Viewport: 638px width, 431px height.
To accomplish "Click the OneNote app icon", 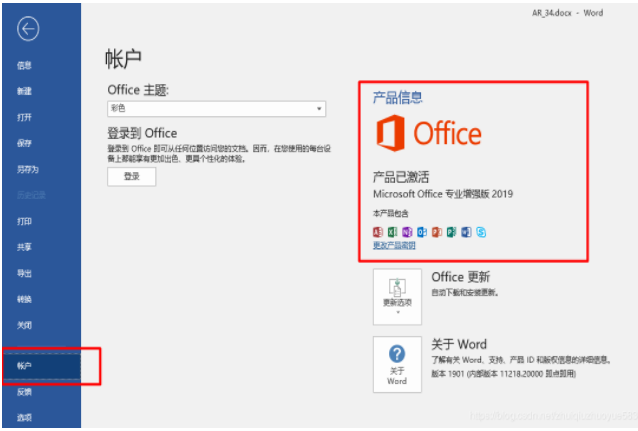I will (407, 232).
